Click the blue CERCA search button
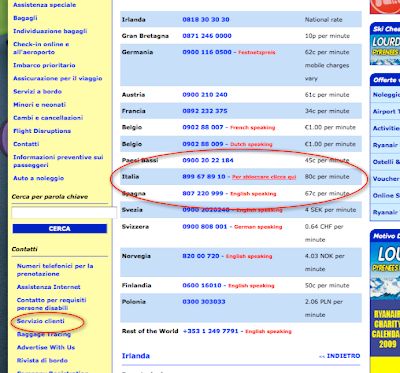The height and width of the screenshot is (373, 400). point(60,229)
